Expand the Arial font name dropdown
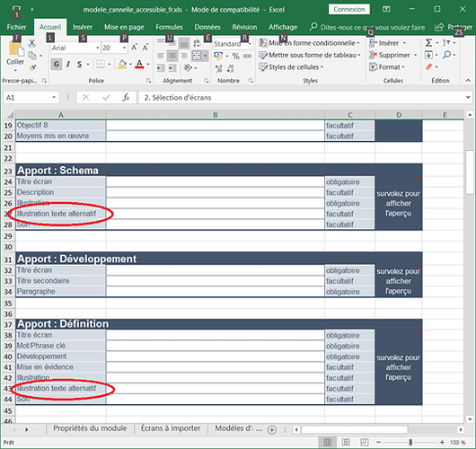Screen dimensions: 476x449 tap(98, 48)
